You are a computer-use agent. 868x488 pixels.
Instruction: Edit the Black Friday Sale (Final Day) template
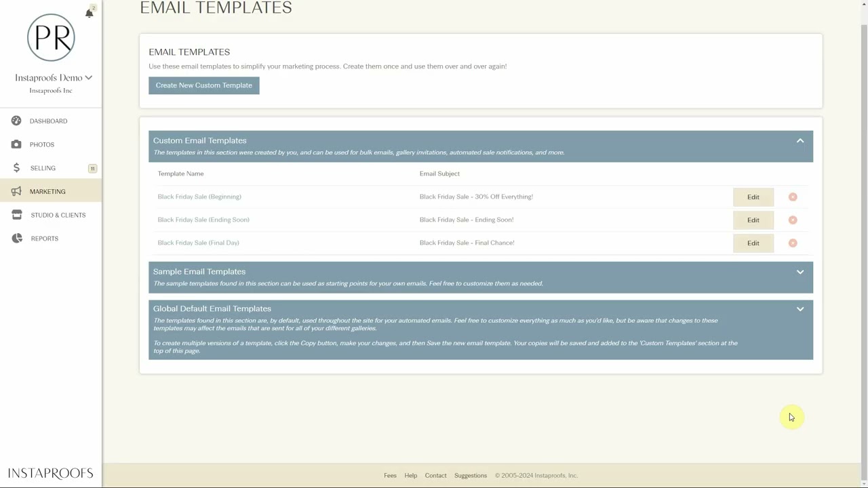pyautogui.click(x=753, y=243)
